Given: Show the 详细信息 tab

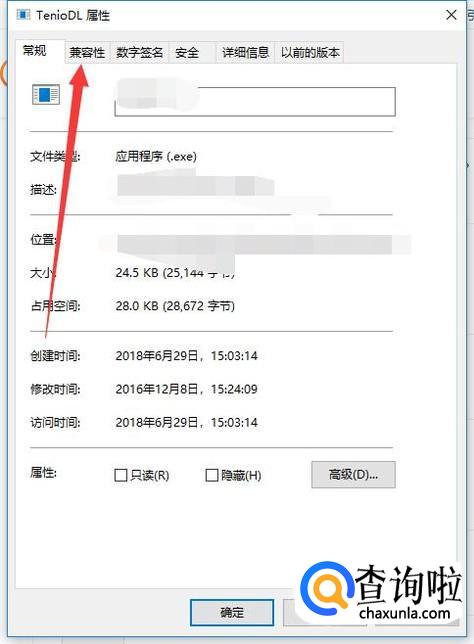Looking at the screenshot, I should (245, 53).
